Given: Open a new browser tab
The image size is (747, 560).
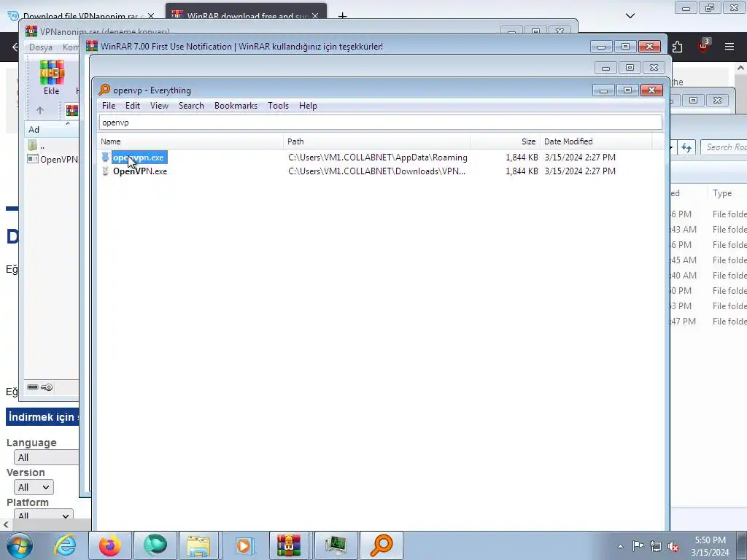Looking at the screenshot, I should [x=342, y=16].
